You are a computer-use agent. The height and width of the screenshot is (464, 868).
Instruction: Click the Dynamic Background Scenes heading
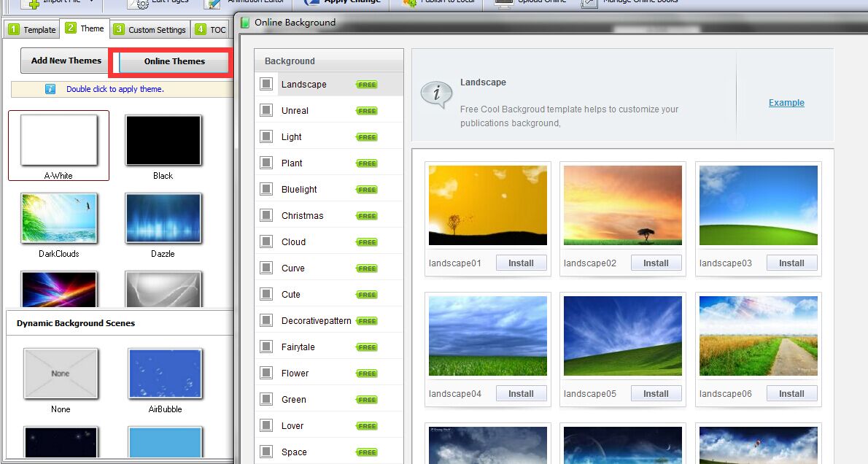[x=76, y=323]
